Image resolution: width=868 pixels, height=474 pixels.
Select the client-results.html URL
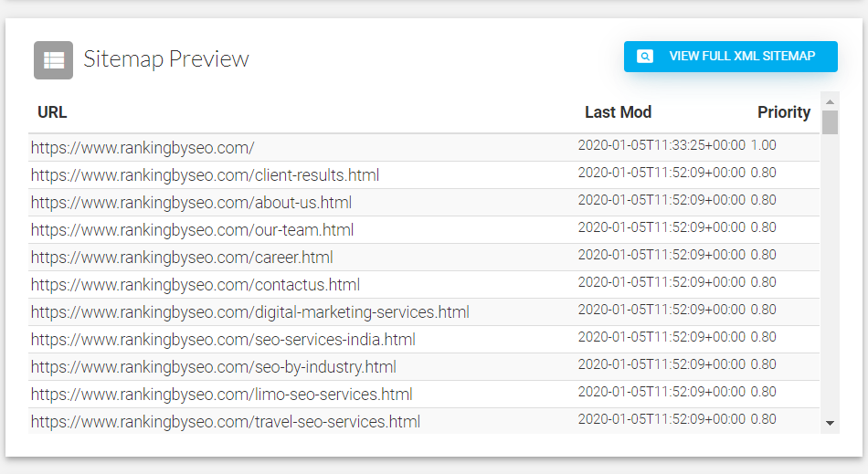click(x=205, y=175)
